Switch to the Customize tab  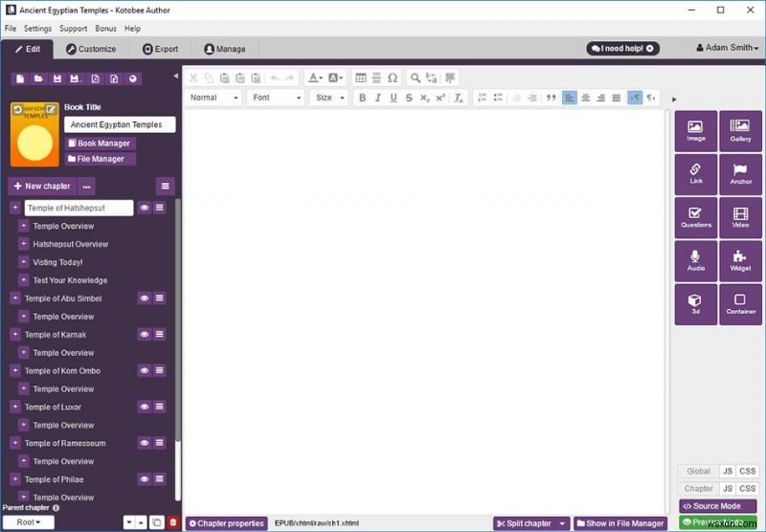[91, 49]
